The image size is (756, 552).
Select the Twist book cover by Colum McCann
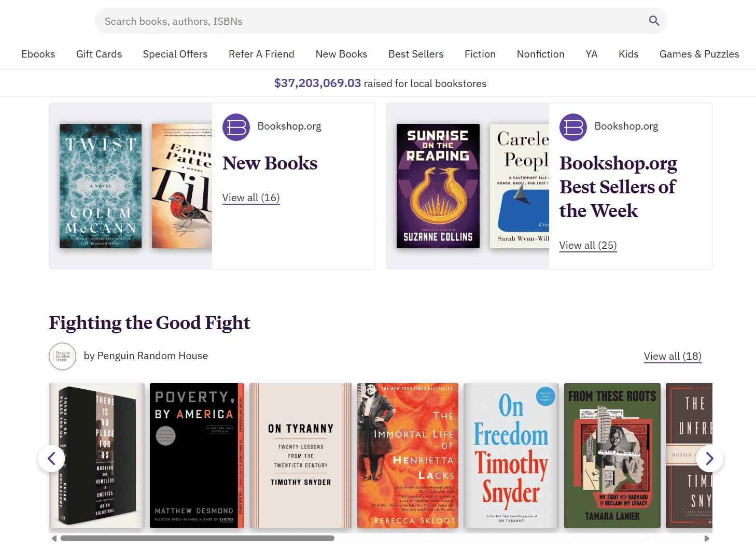click(x=100, y=186)
